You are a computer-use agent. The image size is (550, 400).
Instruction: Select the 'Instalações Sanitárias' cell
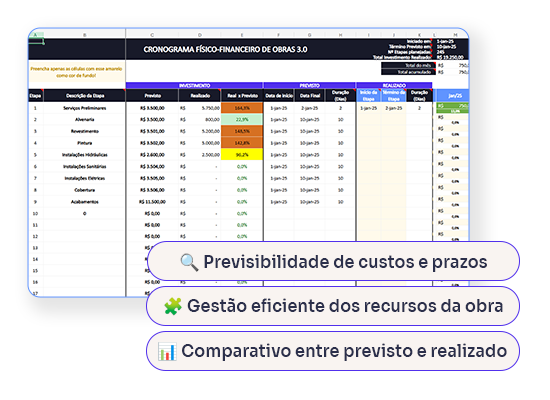tap(85, 167)
